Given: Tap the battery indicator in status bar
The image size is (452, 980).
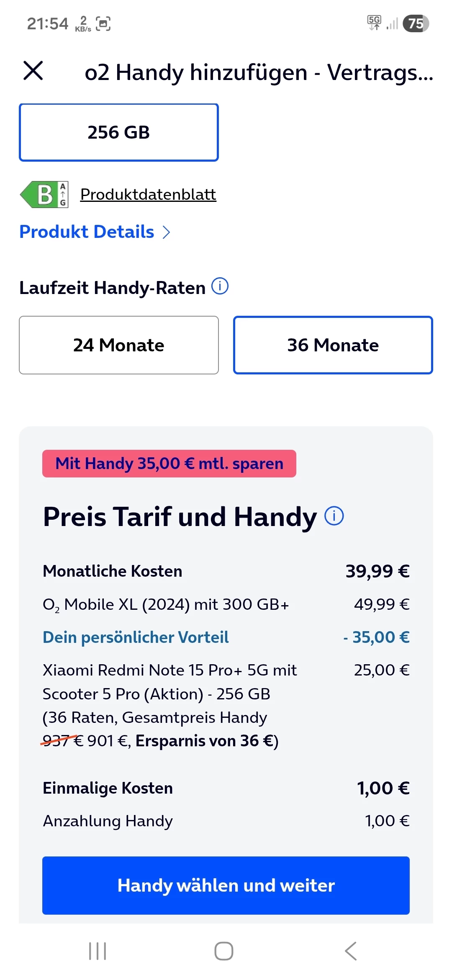Looking at the screenshot, I should [x=416, y=23].
